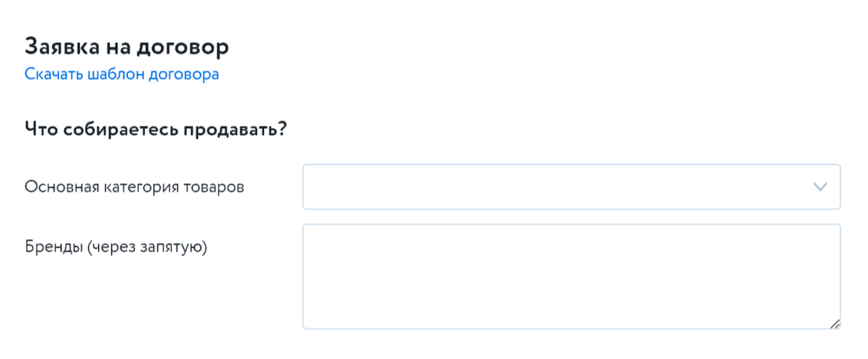Click the page title about contract application
The height and width of the screenshot is (359, 868).
tap(127, 47)
